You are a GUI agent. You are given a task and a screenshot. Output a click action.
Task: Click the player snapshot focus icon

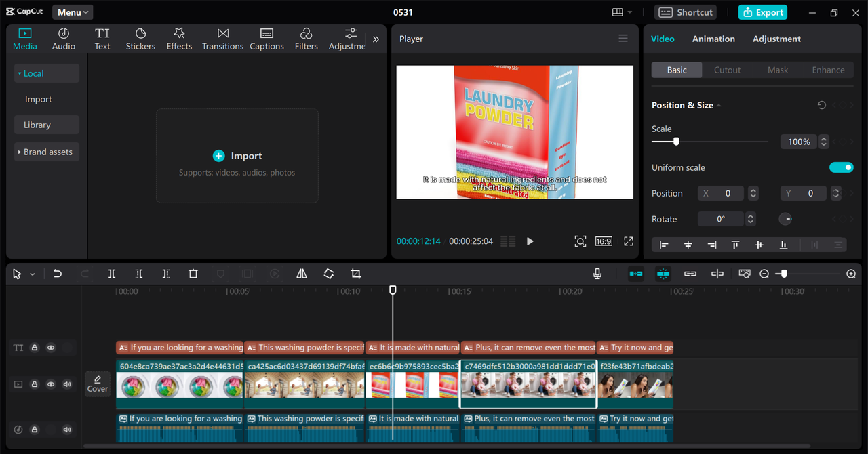click(x=580, y=241)
